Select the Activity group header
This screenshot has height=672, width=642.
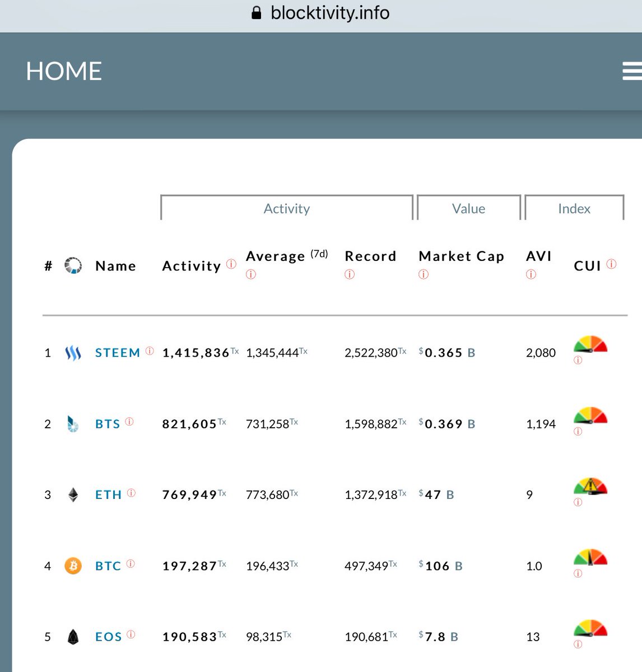click(x=287, y=208)
